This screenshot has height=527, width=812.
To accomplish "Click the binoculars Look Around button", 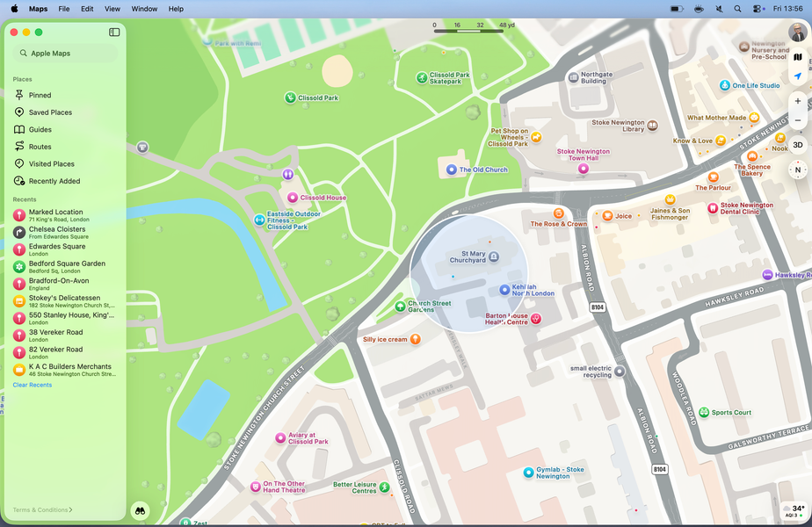I will click(141, 510).
